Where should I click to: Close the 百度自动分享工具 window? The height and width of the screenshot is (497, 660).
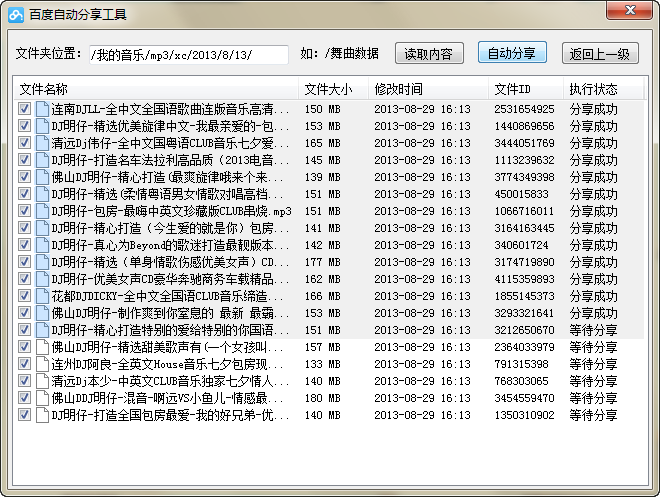click(x=629, y=10)
